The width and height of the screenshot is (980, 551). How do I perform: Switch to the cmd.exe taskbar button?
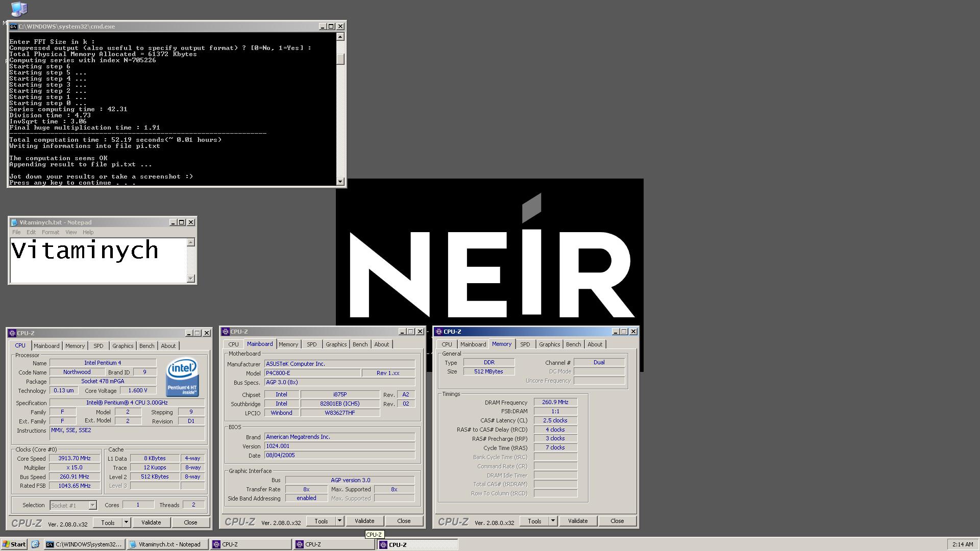(84, 544)
